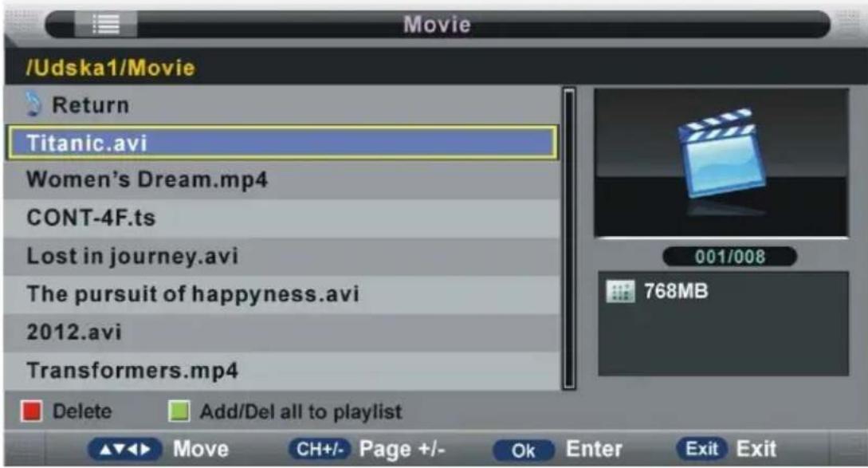This screenshot has width=868, height=468.
Task: Select Women's Dream.mp4
Action: point(282,180)
